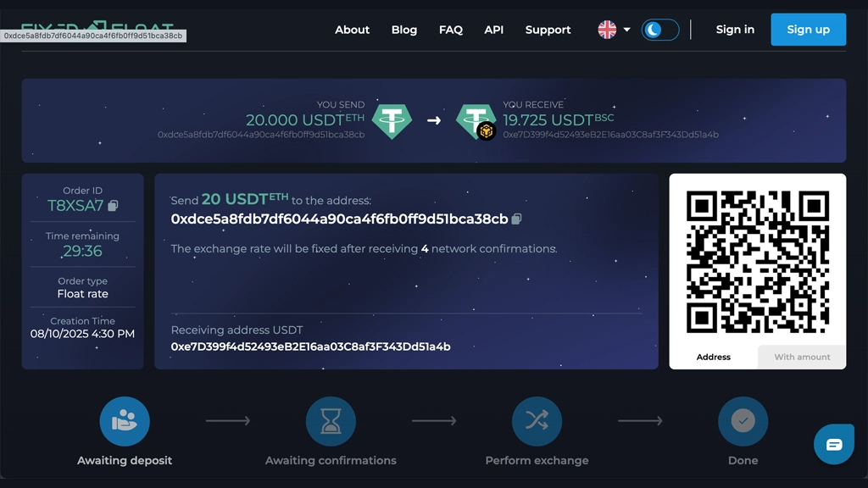This screenshot has width=868, height=488.
Task: Click the Awaiting deposit label
Action: click(x=125, y=460)
